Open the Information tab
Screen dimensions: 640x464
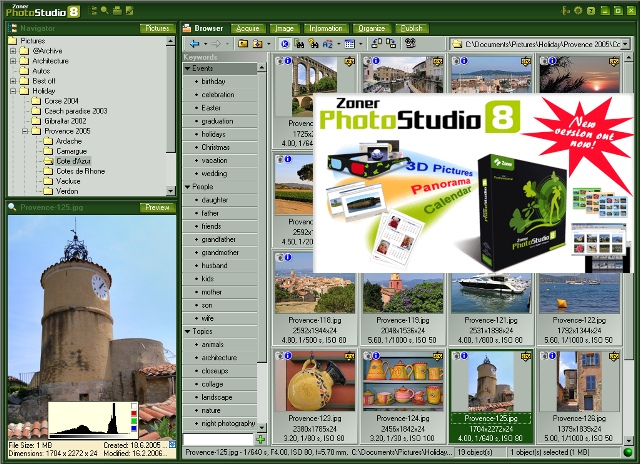point(326,28)
